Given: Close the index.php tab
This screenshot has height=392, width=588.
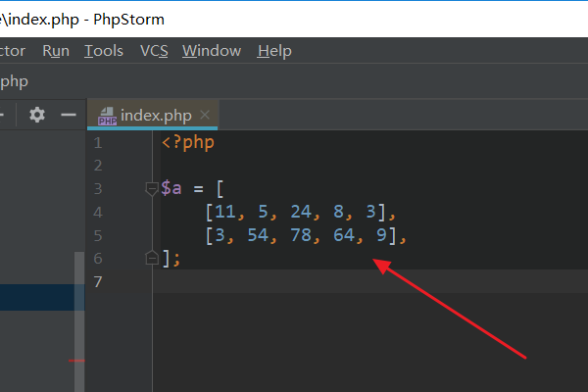Looking at the screenshot, I should pyautogui.click(x=205, y=115).
